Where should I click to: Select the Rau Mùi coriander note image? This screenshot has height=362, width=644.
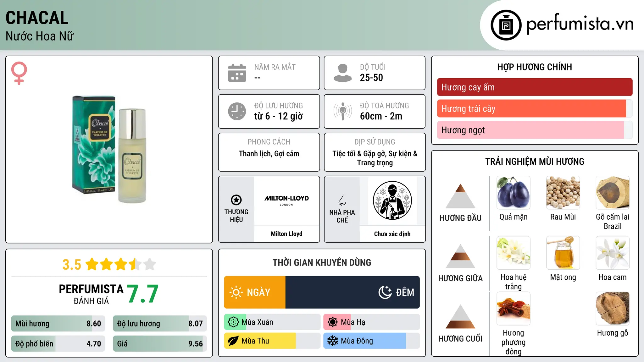pos(563,193)
